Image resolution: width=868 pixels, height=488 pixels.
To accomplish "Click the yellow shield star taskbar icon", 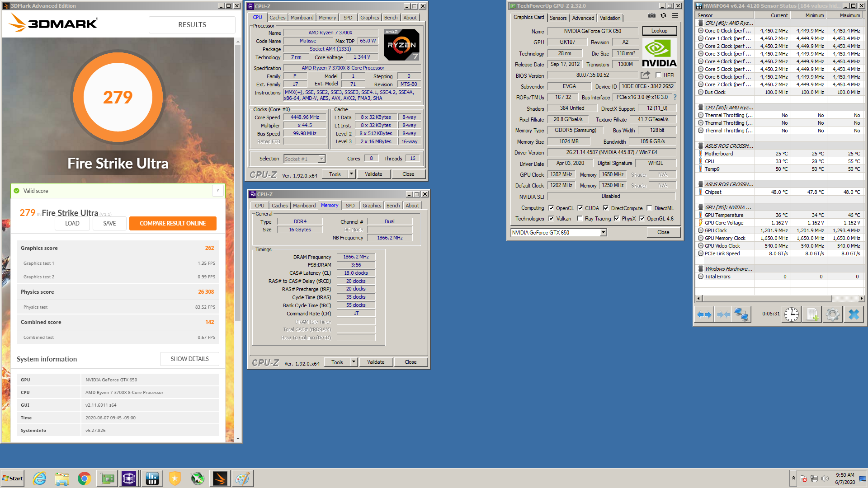I will [175, 479].
